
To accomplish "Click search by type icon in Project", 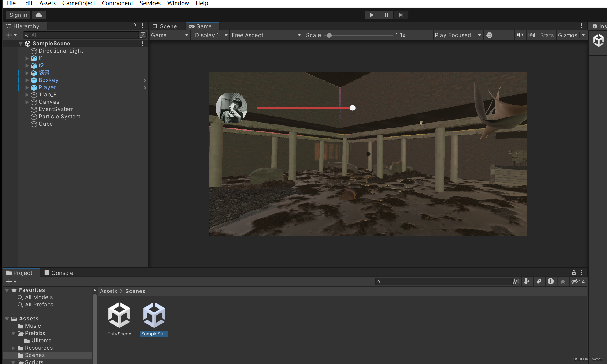I will tap(527, 282).
